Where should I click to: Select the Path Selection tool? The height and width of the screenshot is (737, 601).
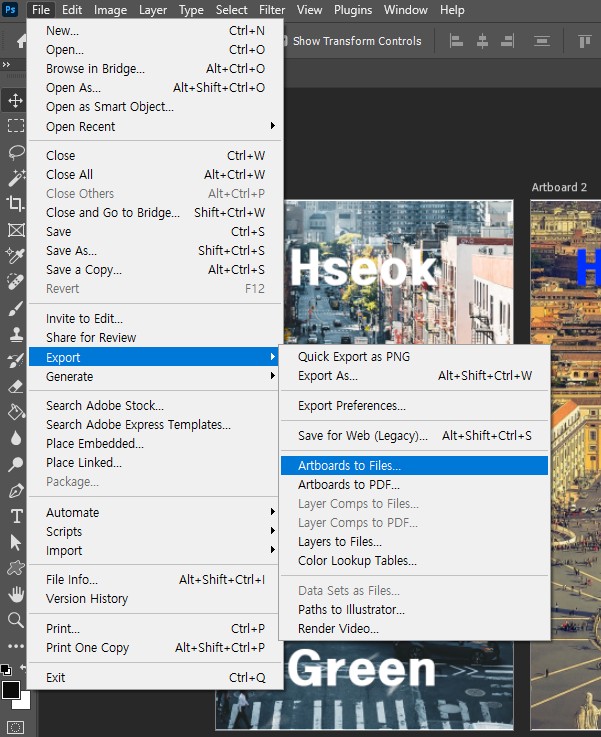16,542
